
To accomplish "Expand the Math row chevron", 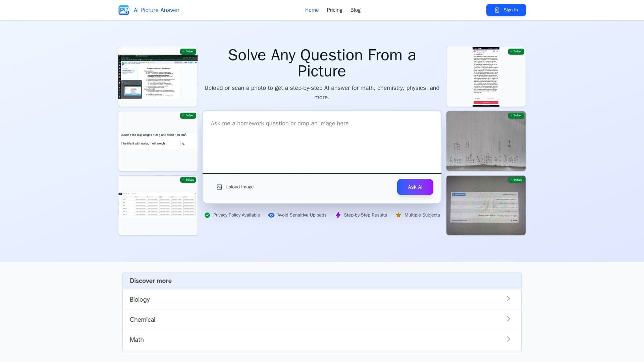I will (508, 339).
